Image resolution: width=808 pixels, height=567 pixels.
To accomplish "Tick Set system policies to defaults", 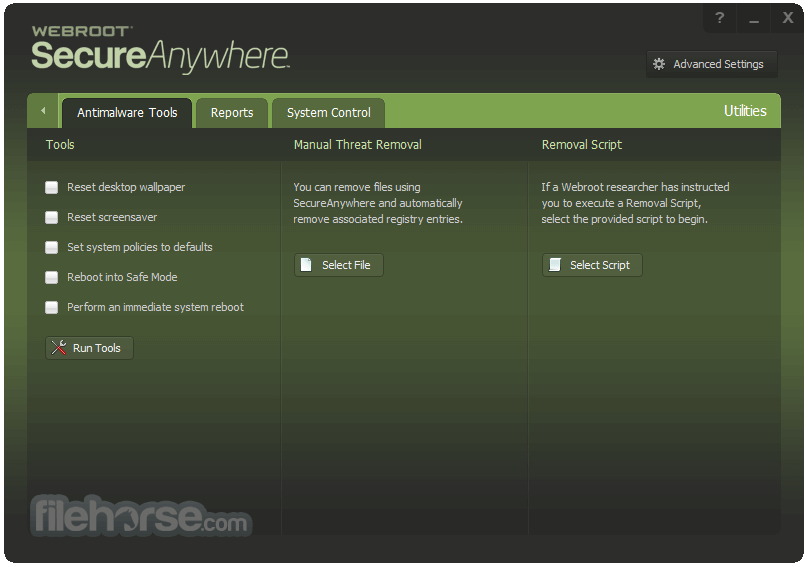I will [52, 247].
